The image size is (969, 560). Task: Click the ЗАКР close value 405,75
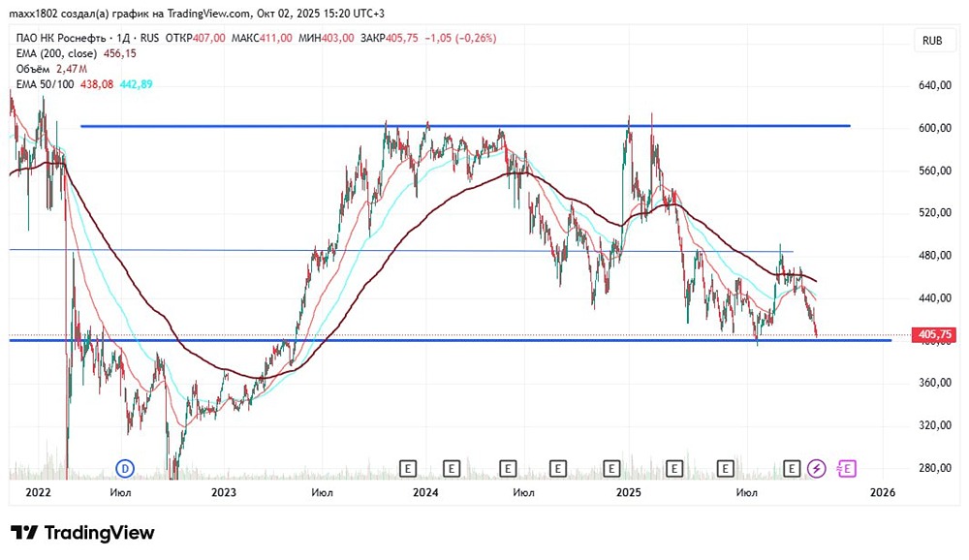(x=402, y=38)
